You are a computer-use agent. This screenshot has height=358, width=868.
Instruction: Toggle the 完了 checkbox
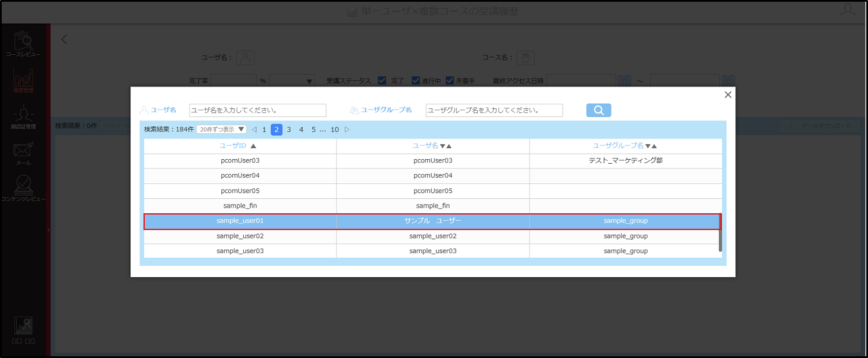pos(382,81)
